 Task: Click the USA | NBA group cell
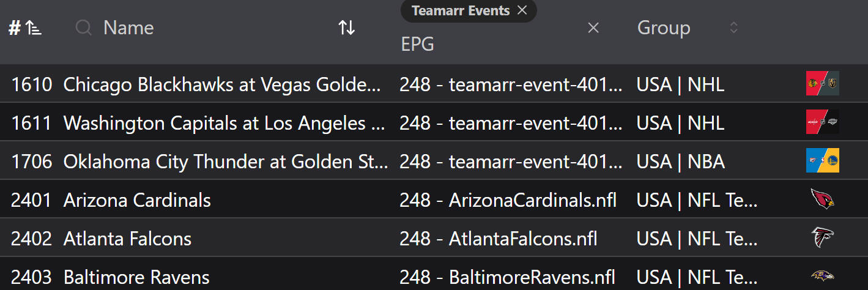point(680,162)
